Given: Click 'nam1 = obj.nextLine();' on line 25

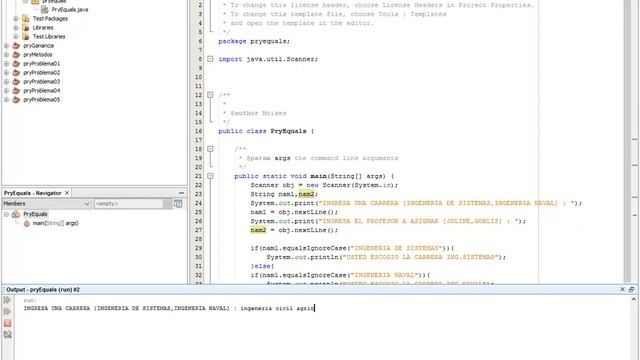Looking at the screenshot, I should (294, 212).
